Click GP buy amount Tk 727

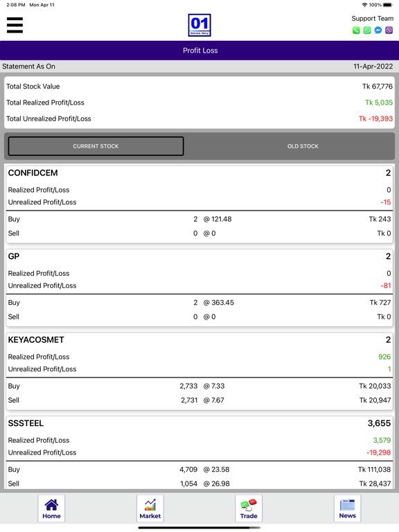(x=380, y=303)
